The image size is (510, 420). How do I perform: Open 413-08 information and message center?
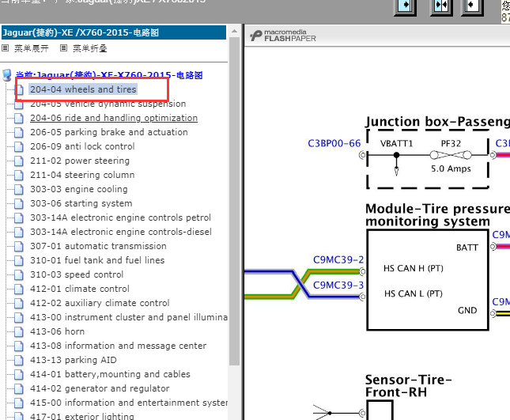click(x=118, y=346)
